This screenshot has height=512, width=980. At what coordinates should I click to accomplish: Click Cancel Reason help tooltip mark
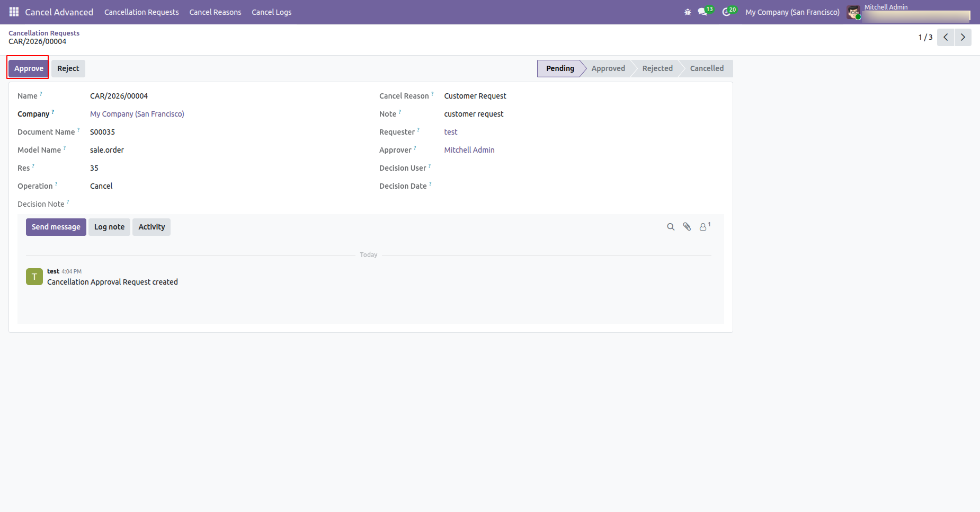coord(432,94)
